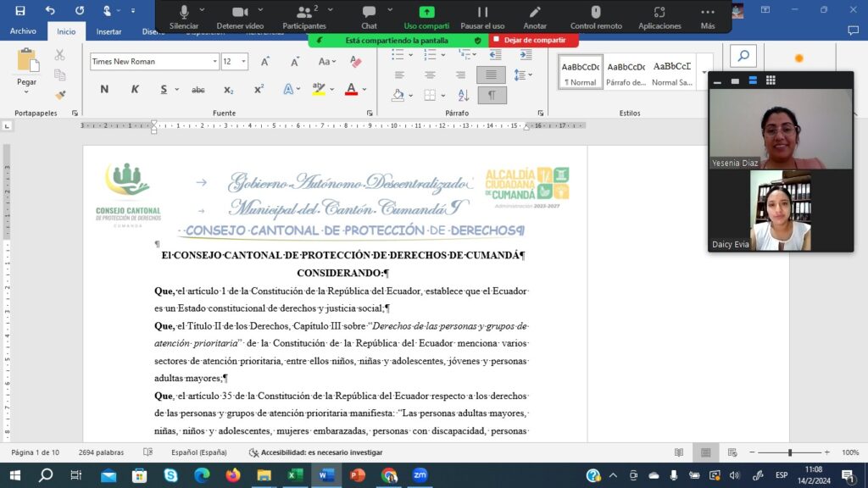
Task: Select the Párrafo de lista style
Action: click(x=626, y=73)
